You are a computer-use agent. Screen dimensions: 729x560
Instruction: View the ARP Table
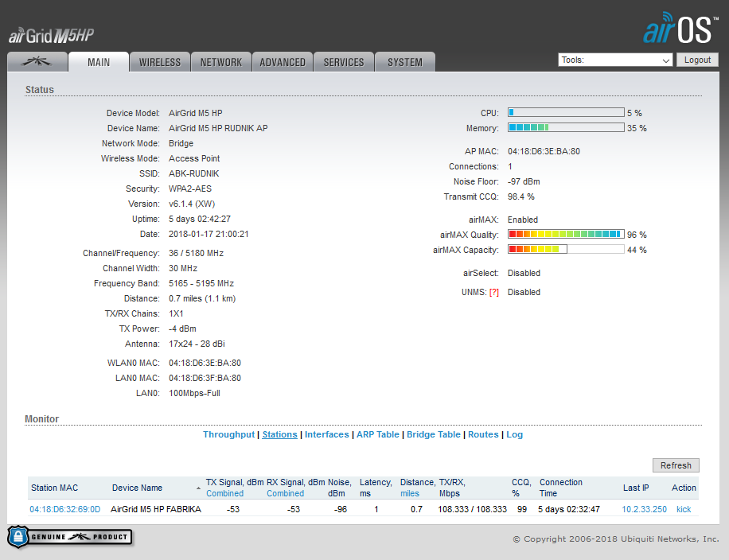point(377,434)
